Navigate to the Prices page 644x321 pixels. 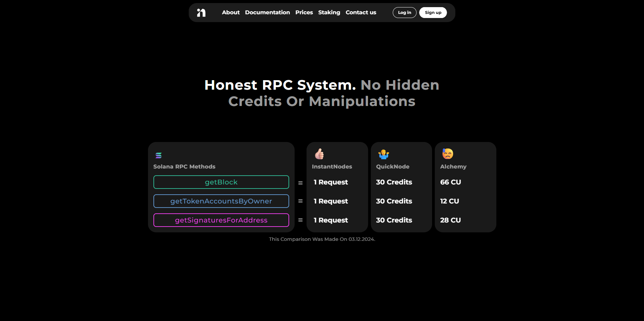304,12
